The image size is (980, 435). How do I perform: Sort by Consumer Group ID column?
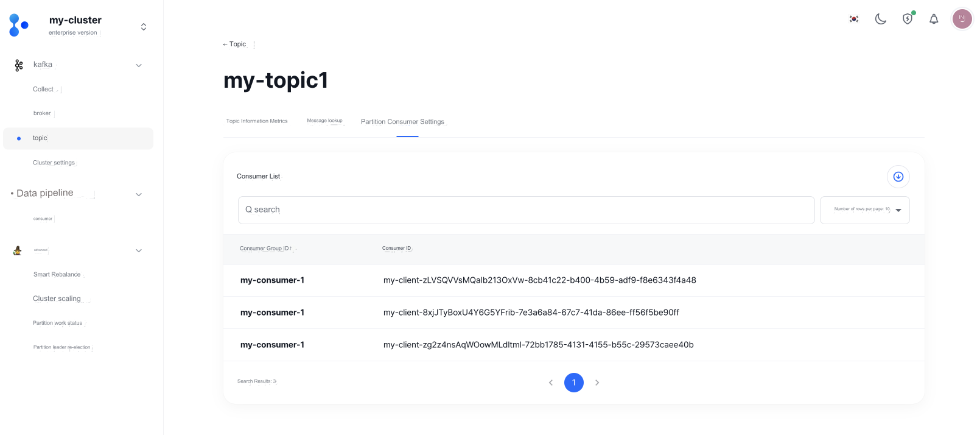pyautogui.click(x=265, y=249)
